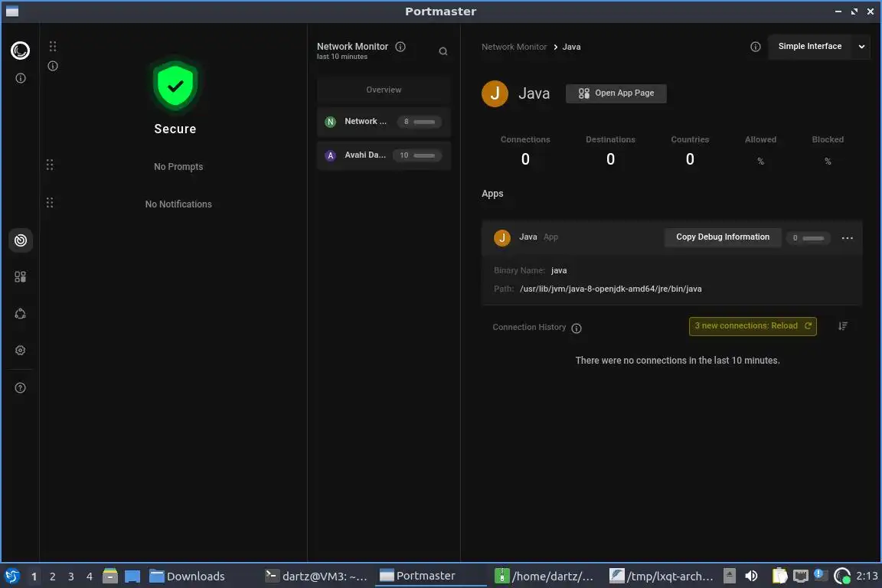Click the Network row connection count bar
Screen dimensions: 882x588
(x=419, y=122)
